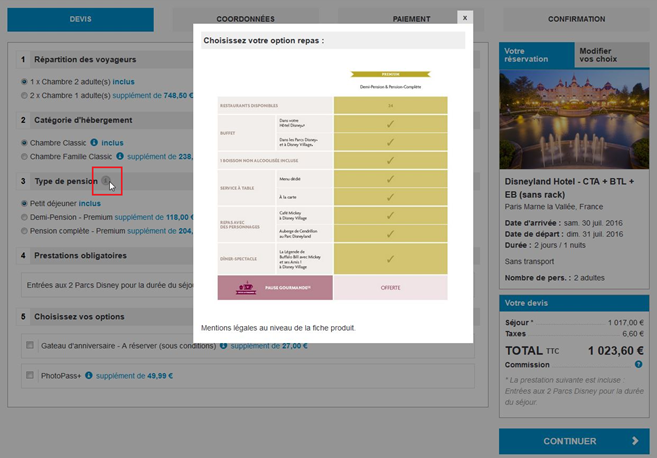This screenshot has width=657, height=458.
Task: Choose Demi-Pension Premium option
Action: click(x=24, y=216)
